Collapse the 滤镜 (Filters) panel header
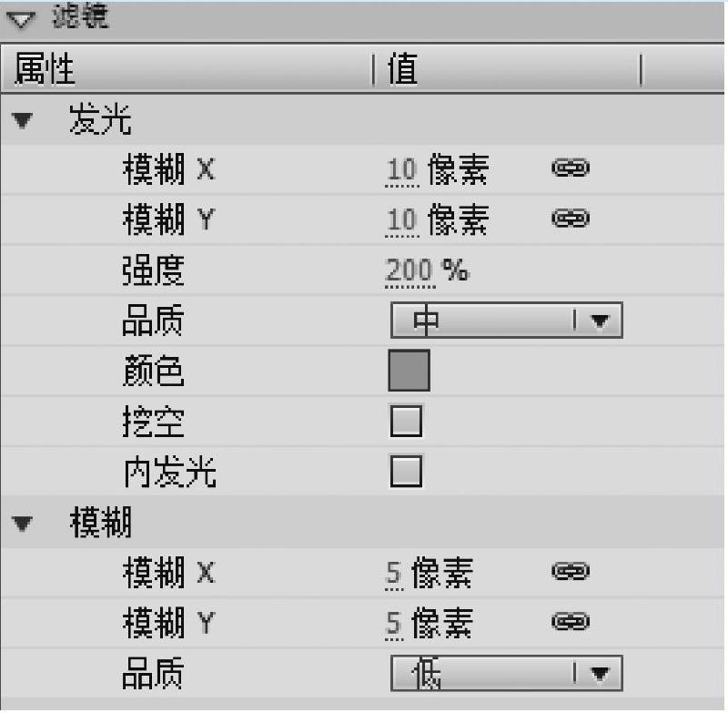Viewport: 728px width, 713px height. tap(25, 19)
